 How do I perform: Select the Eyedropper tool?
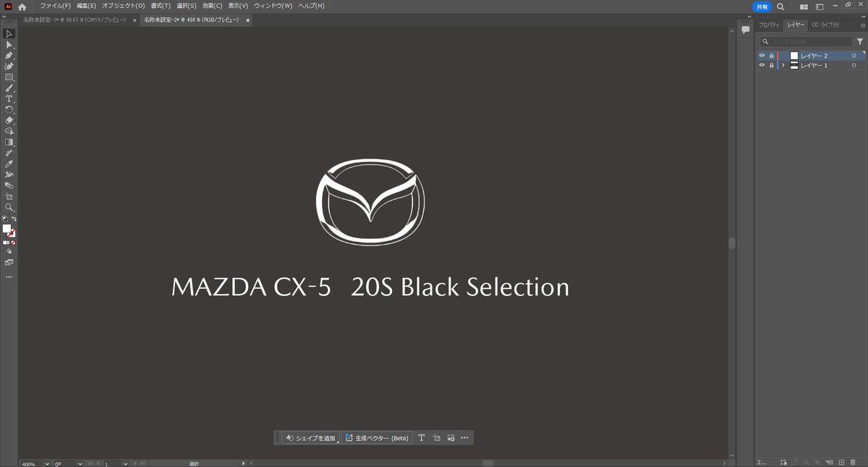tap(9, 164)
